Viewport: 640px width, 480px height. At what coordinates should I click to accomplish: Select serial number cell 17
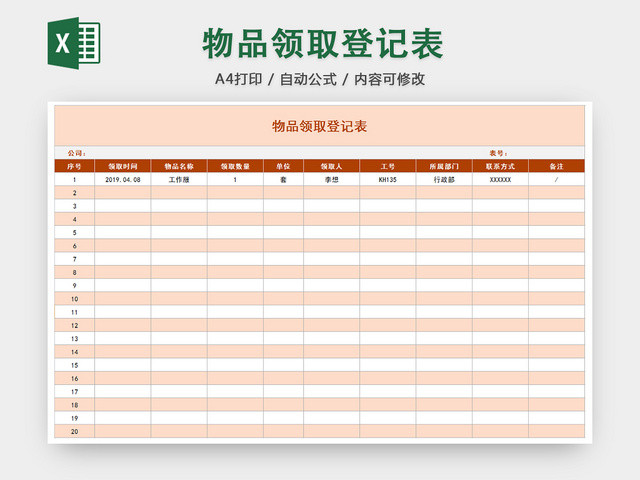click(74, 391)
